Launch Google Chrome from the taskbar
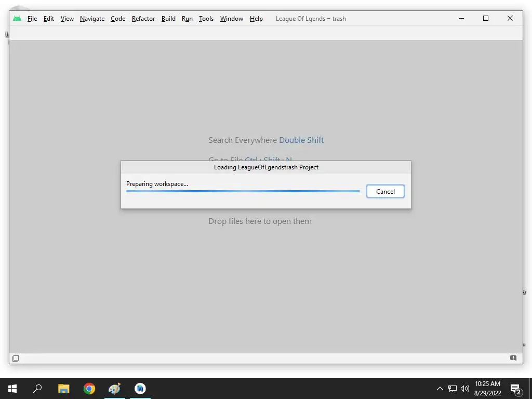The image size is (532, 399). [89, 389]
